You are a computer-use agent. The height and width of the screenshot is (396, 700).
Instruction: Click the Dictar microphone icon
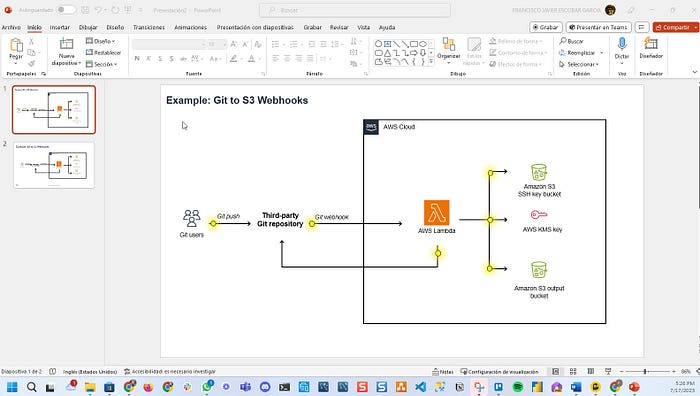pos(622,44)
